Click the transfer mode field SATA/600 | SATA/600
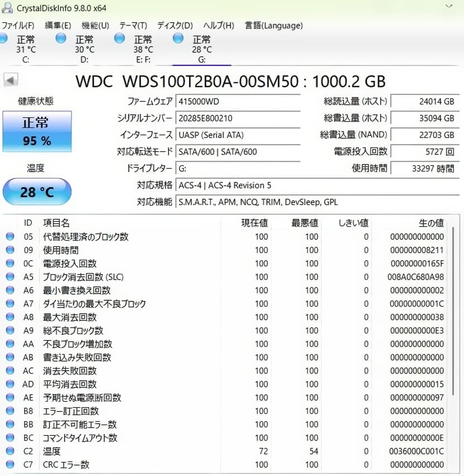Viewport: 464px width, 476px height. [238, 151]
